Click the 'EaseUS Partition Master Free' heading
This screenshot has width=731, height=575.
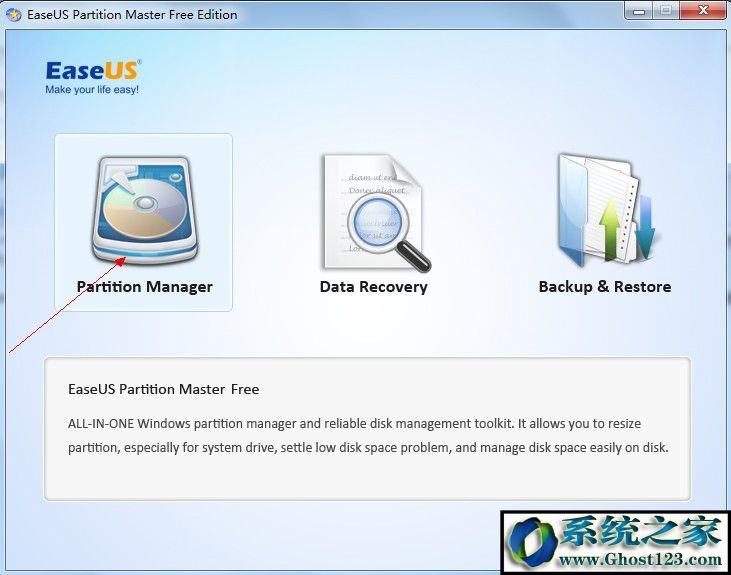point(164,389)
